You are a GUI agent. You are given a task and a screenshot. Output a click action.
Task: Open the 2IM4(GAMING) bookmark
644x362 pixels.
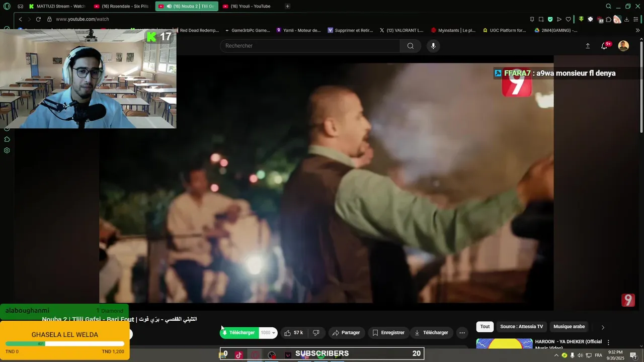pos(555,30)
